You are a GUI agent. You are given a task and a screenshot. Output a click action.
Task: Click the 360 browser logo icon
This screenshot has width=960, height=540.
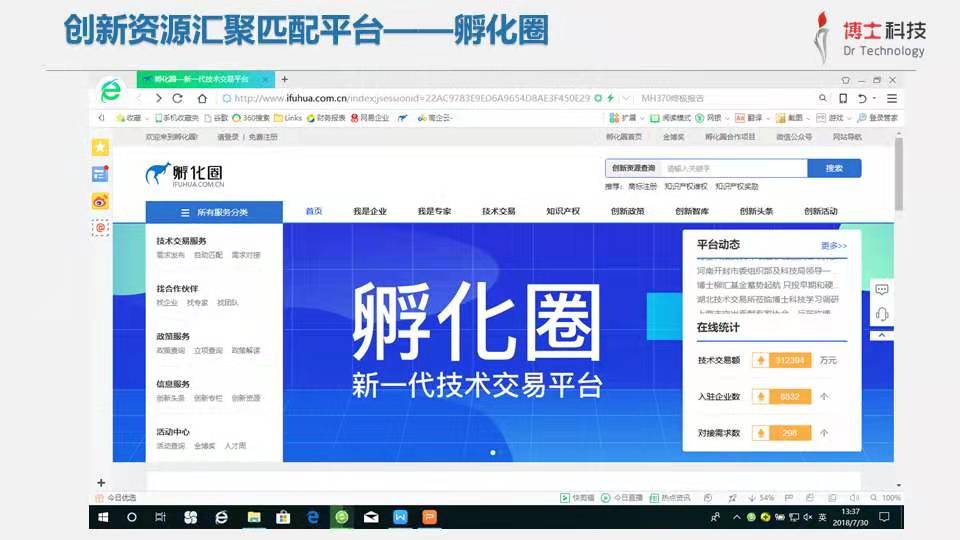pos(111,91)
